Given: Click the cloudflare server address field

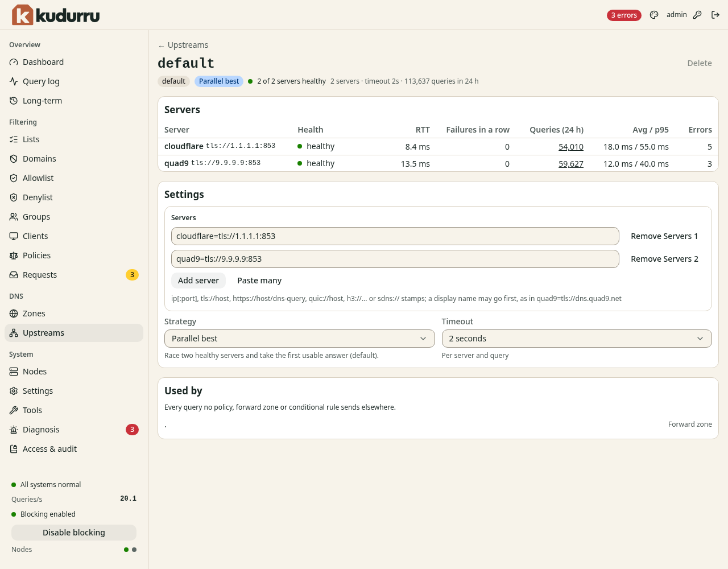Looking at the screenshot, I should [395, 236].
